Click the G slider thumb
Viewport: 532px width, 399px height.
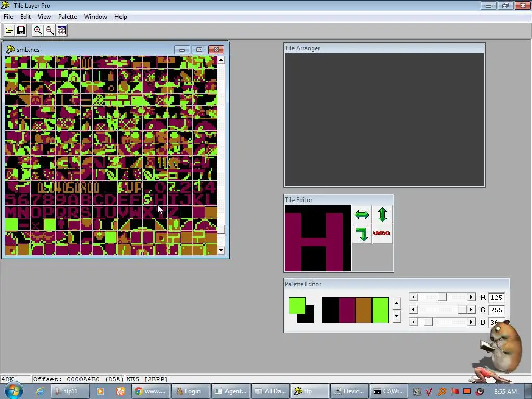pyautogui.click(x=462, y=310)
